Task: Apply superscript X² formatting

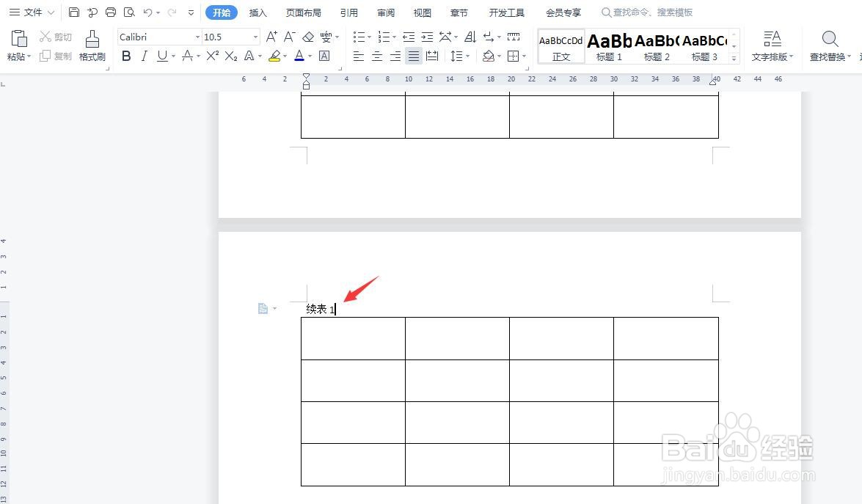Action: pos(213,56)
